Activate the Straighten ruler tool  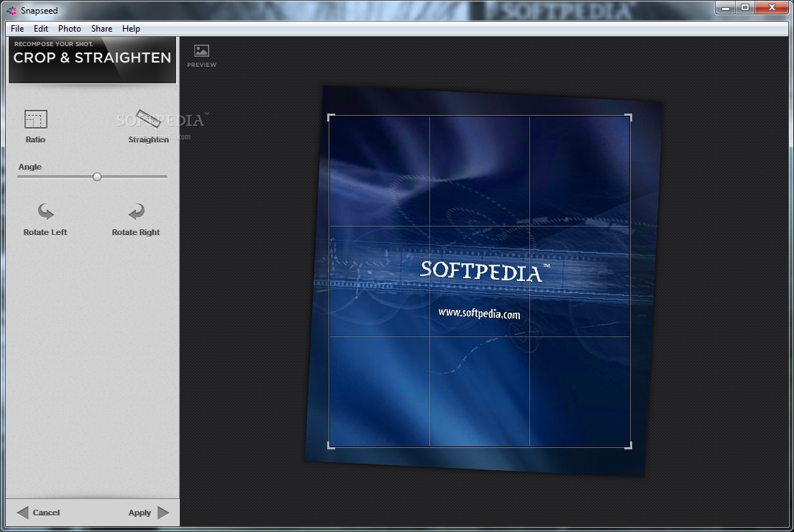point(148,119)
